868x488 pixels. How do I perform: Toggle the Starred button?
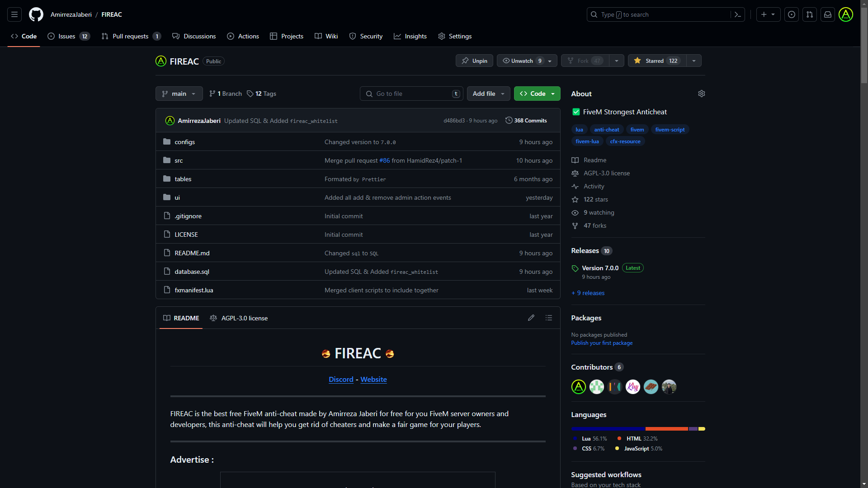657,61
